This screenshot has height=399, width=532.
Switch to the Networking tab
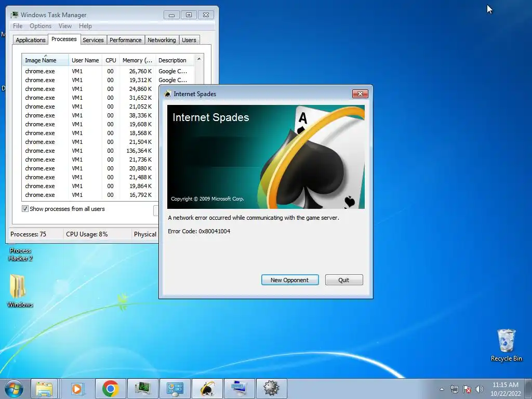(x=162, y=40)
